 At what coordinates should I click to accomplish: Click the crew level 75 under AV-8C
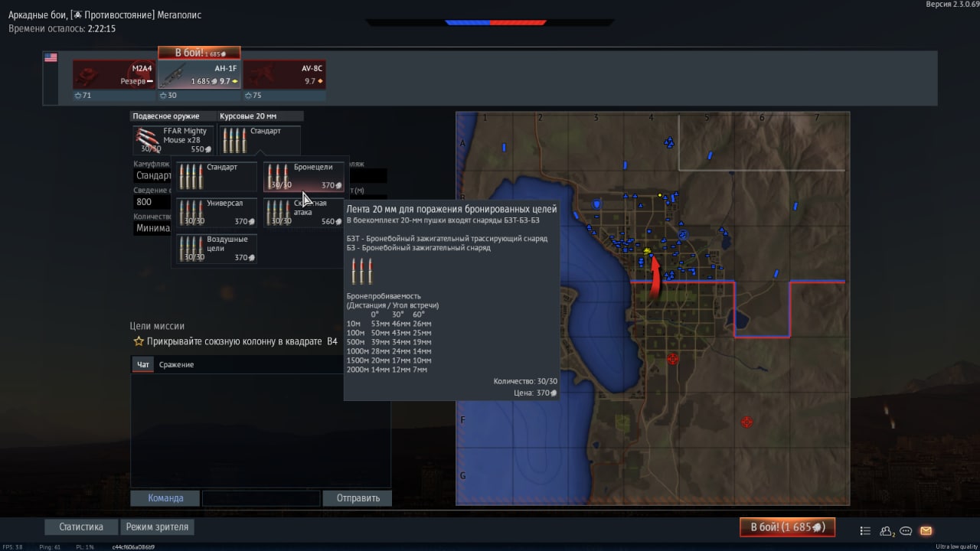[285, 96]
